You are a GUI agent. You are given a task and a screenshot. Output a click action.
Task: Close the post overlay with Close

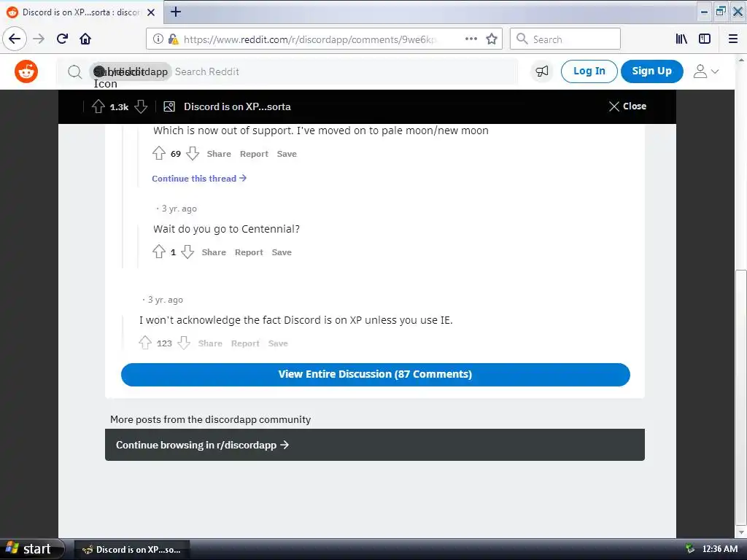628,106
